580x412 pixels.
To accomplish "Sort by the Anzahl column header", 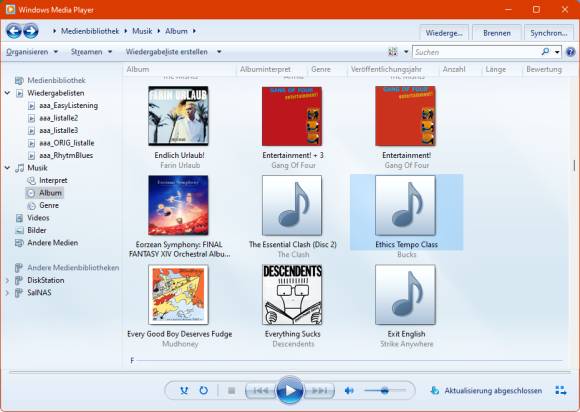I will point(454,69).
